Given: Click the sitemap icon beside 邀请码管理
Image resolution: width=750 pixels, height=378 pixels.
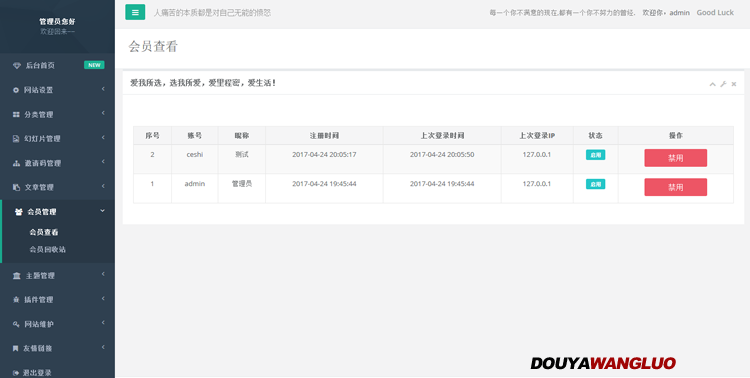Looking at the screenshot, I should [x=16, y=163].
